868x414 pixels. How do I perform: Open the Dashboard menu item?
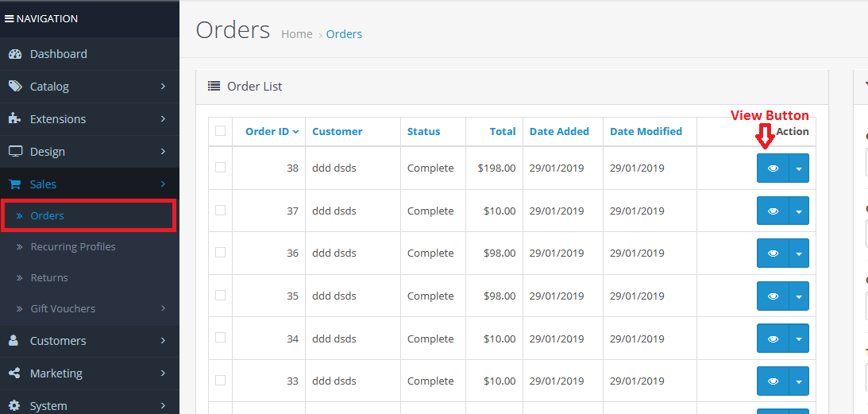click(x=90, y=54)
